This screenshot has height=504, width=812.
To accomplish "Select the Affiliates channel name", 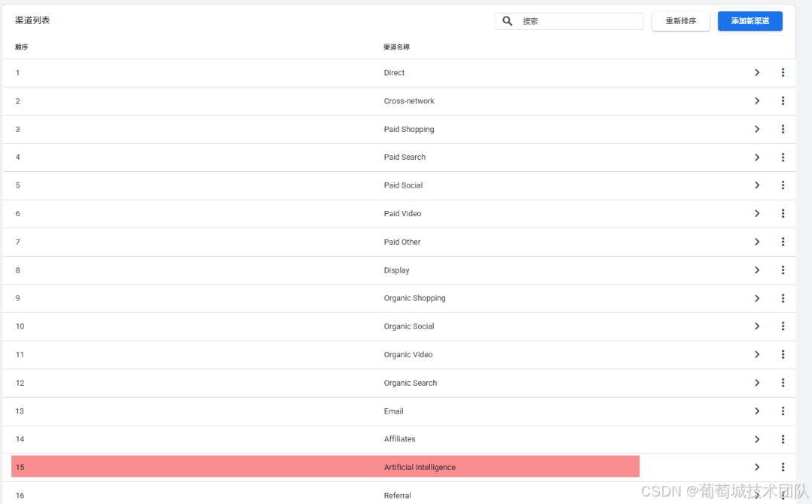I will 399,438.
